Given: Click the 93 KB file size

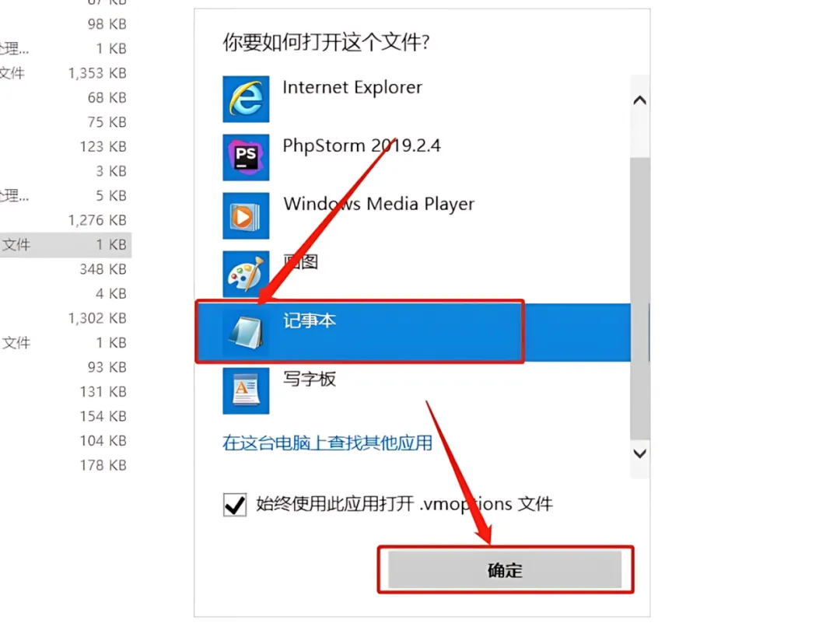Looking at the screenshot, I should pyautogui.click(x=107, y=367).
